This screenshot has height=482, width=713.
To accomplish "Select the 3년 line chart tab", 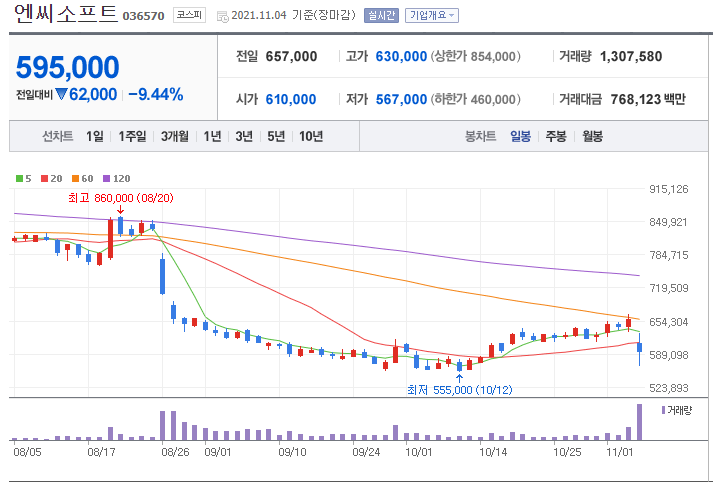I will tap(244, 136).
